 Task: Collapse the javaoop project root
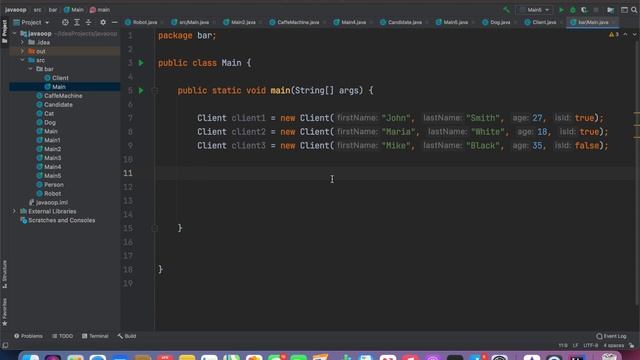tap(15, 33)
